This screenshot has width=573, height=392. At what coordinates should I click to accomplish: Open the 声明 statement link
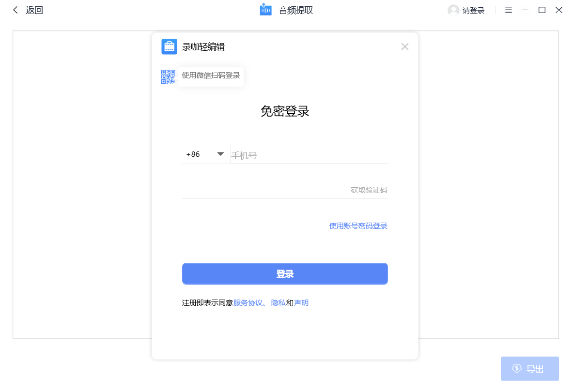coord(300,302)
